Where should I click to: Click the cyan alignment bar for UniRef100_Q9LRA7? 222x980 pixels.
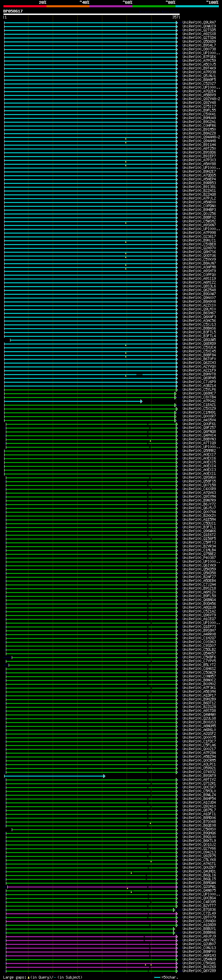point(91,23)
